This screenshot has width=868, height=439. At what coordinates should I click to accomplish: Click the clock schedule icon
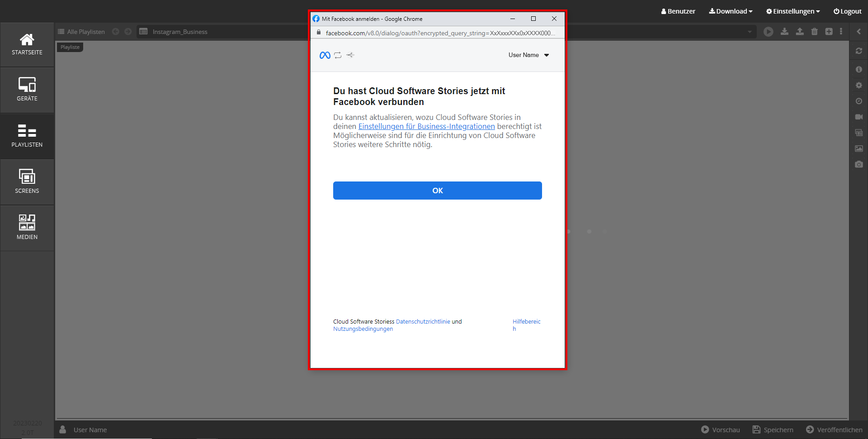859,101
